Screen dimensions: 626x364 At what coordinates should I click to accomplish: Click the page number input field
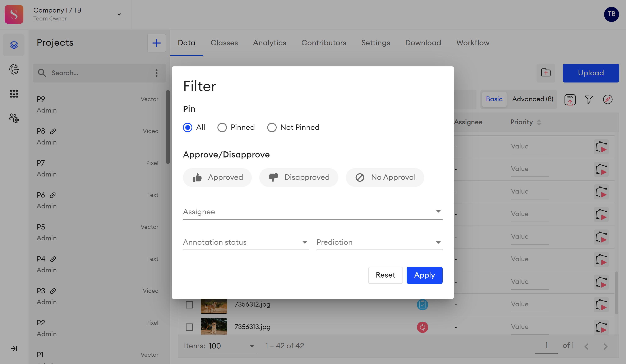click(546, 346)
